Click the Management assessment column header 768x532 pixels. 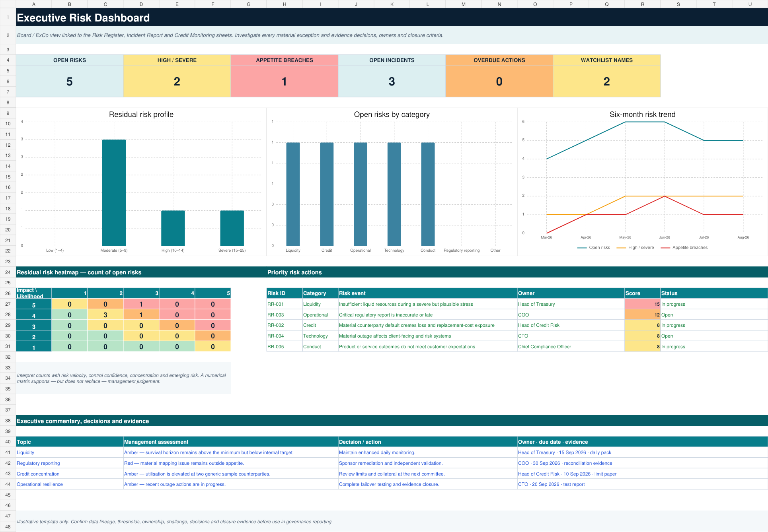231,442
